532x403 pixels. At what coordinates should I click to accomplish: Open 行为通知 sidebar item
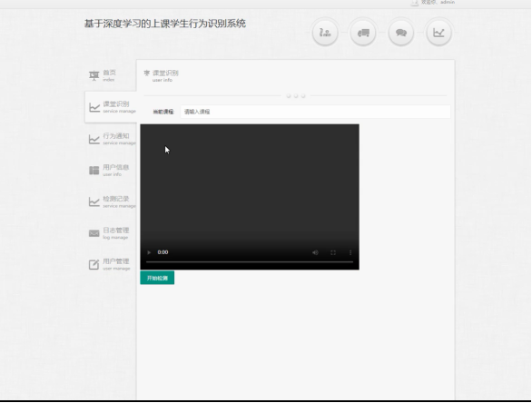tap(112, 139)
